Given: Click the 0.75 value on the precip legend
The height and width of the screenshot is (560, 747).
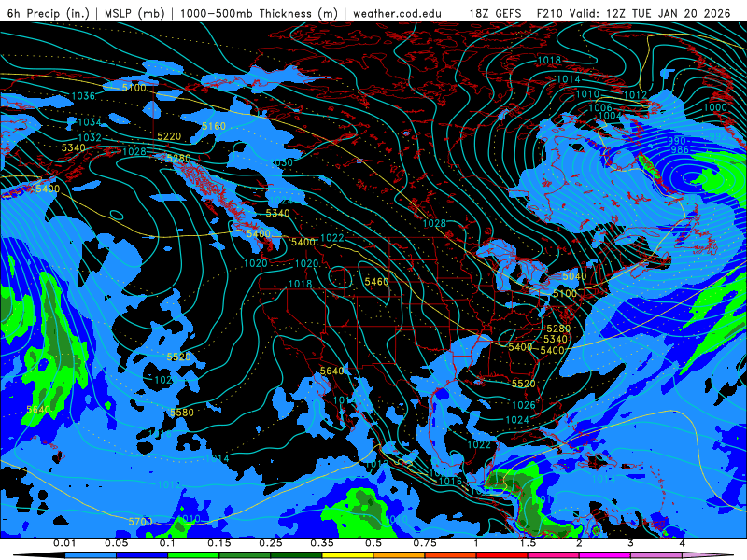Looking at the screenshot, I should pyautogui.click(x=425, y=543).
